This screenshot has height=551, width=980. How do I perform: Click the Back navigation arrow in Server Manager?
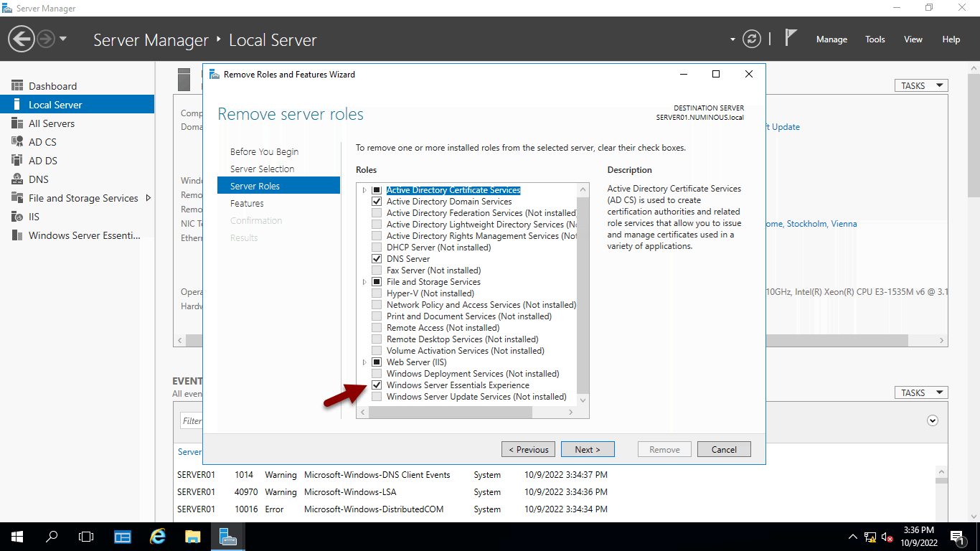click(x=22, y=39)
